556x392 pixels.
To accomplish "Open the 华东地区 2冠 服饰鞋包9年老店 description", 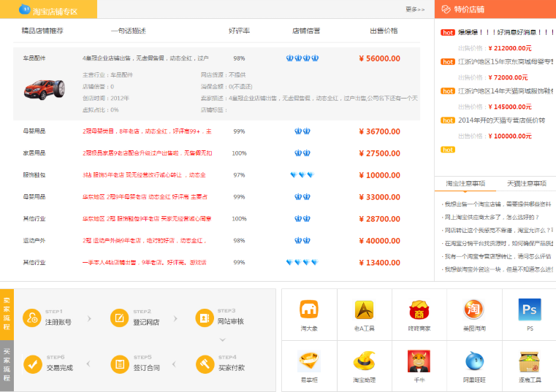I will (147, 219).
